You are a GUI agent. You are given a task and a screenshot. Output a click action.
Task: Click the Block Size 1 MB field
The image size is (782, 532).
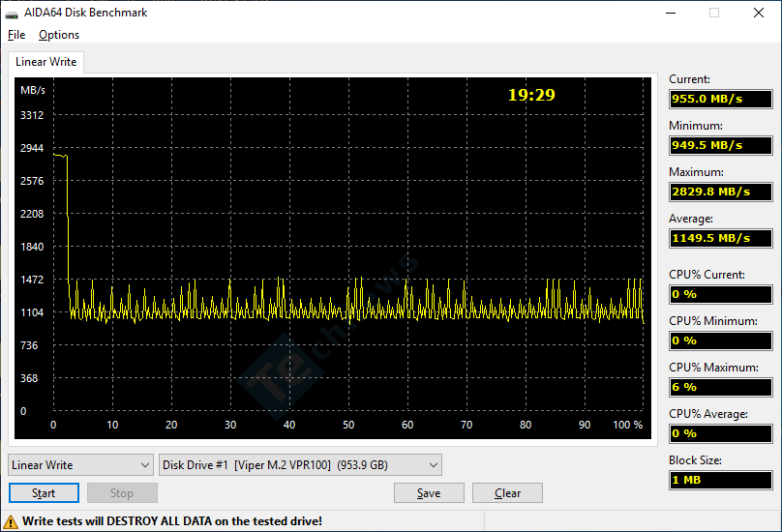coord(721,480)
